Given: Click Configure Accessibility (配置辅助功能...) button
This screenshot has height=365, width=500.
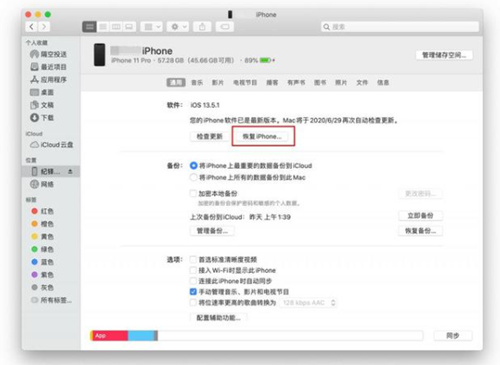Looking at the screenshot, I should tap(218, 317).
